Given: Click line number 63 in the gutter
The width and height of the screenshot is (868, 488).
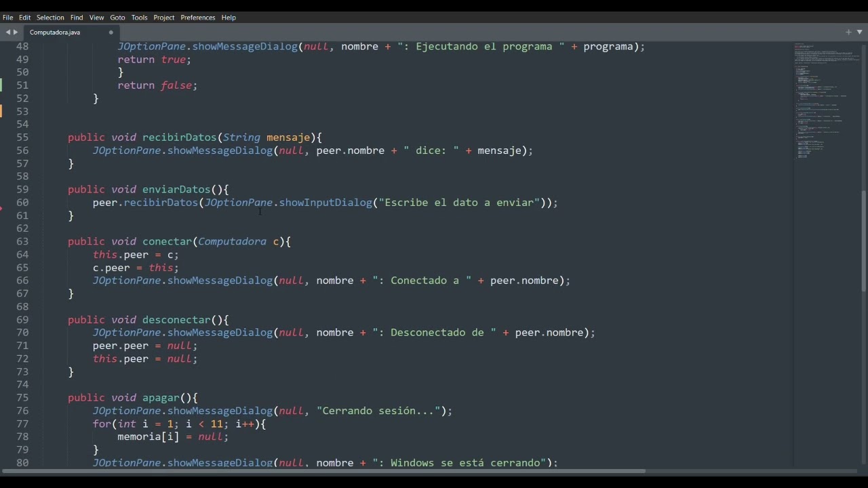Looking at the screenshot, I should point(22,242).
